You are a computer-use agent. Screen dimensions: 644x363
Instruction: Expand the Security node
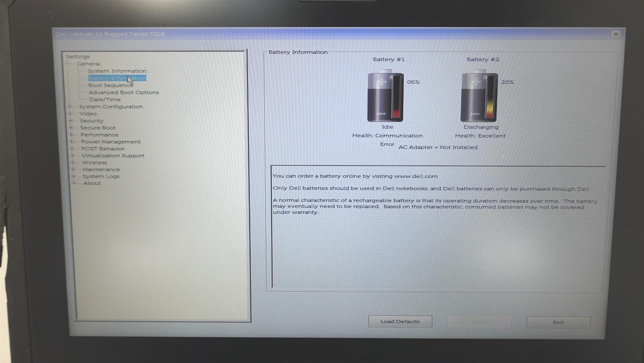pos(70,120)
